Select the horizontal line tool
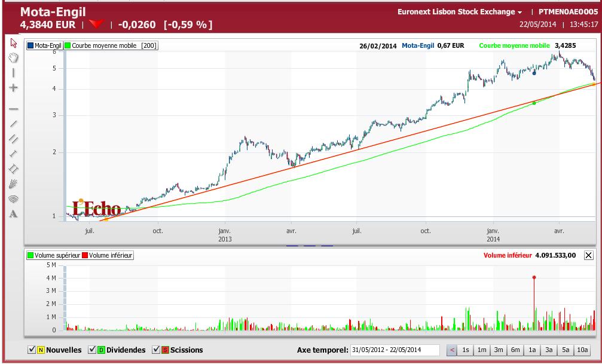Image resolution: width=602 pixels, height=364 pixels. 13,109
